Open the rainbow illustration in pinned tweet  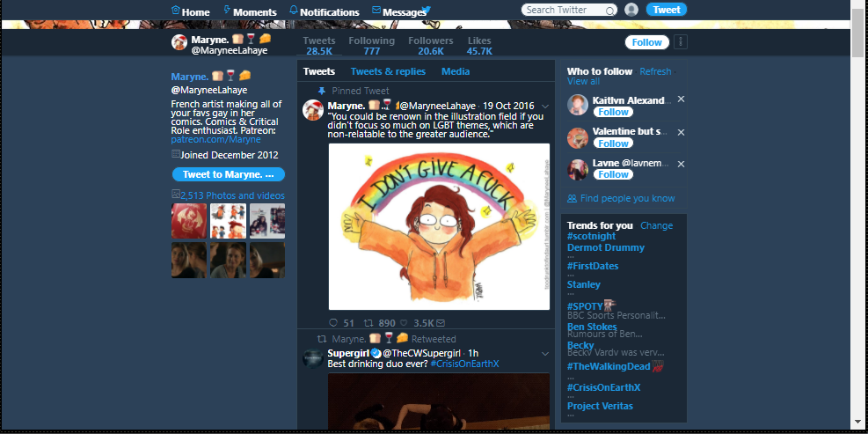click(439, 227)
